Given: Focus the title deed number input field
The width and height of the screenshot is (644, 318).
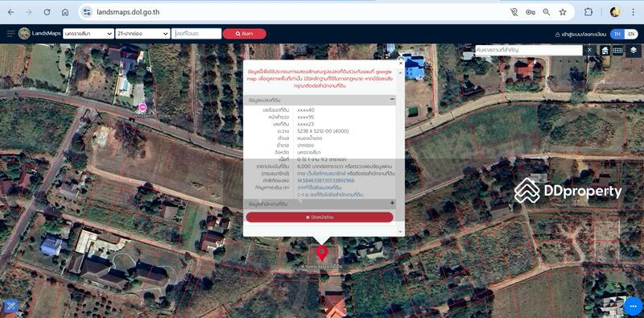Looking at the screenshot, I should pyautogui.click(x=196, y=34).
